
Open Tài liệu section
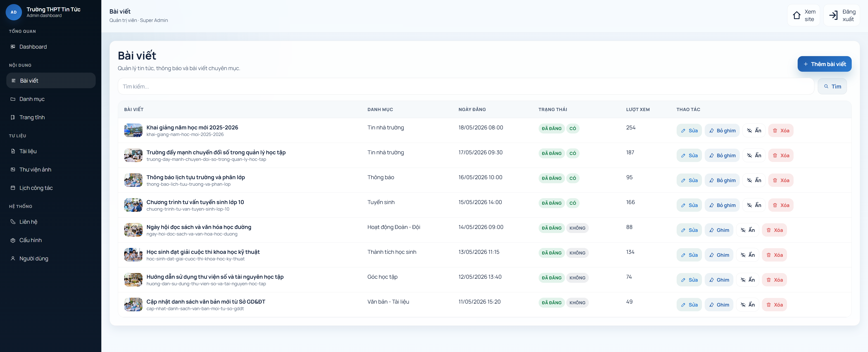pyautogui.click(x=51, y=151)
